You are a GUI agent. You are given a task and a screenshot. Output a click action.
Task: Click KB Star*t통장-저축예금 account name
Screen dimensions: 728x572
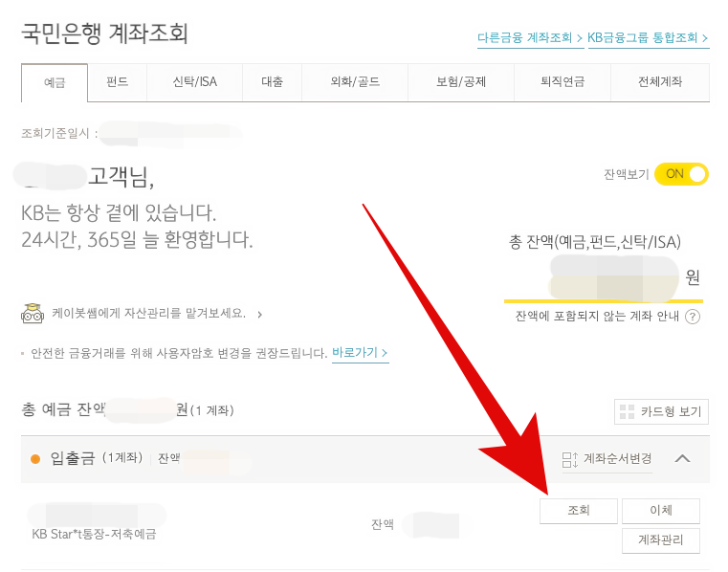click(x=94, y=535)
